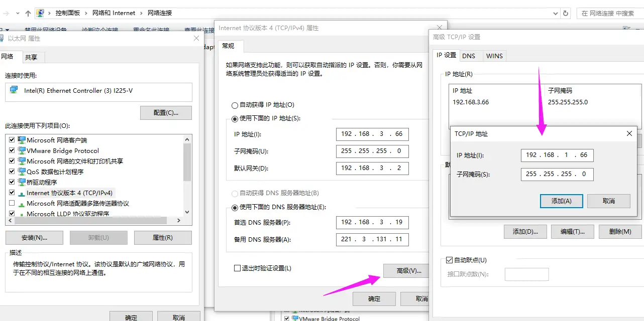Click the network icon in the address bar breadcrumb

click(40, 13)
